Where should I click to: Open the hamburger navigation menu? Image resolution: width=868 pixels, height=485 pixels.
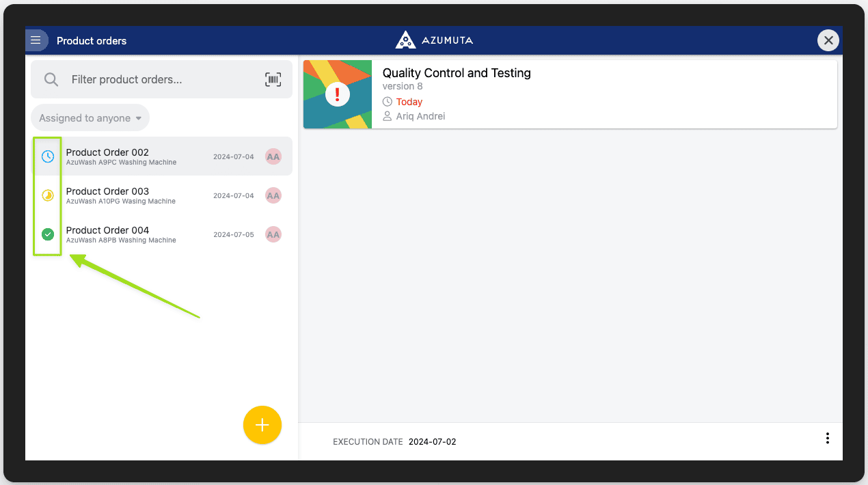click(37, 40)
